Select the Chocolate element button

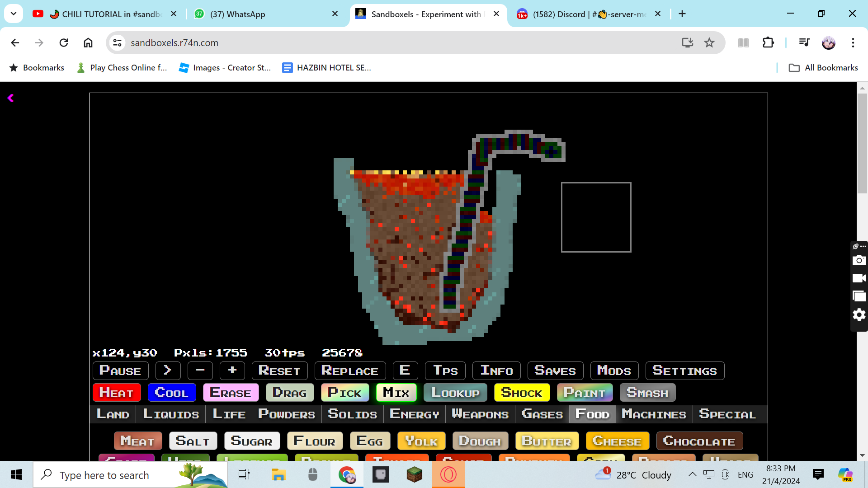[x=699, y=441]
